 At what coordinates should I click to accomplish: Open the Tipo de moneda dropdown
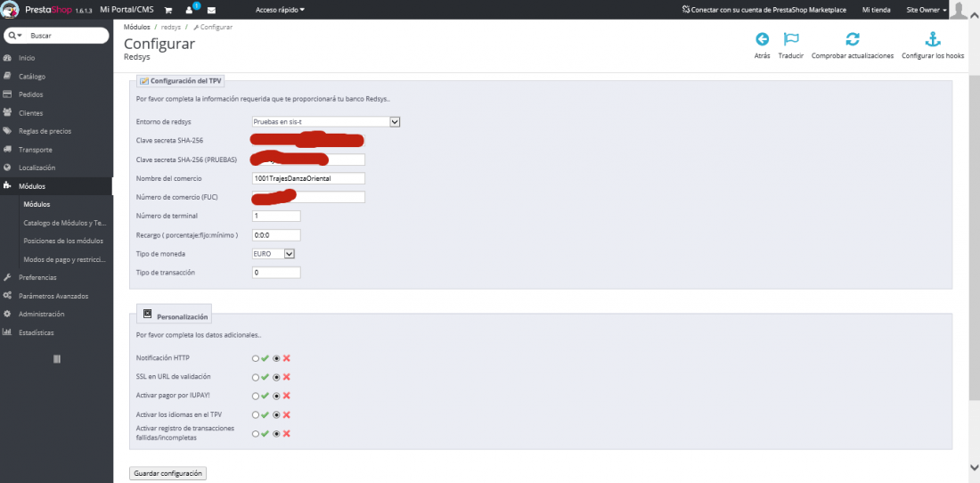274,254
